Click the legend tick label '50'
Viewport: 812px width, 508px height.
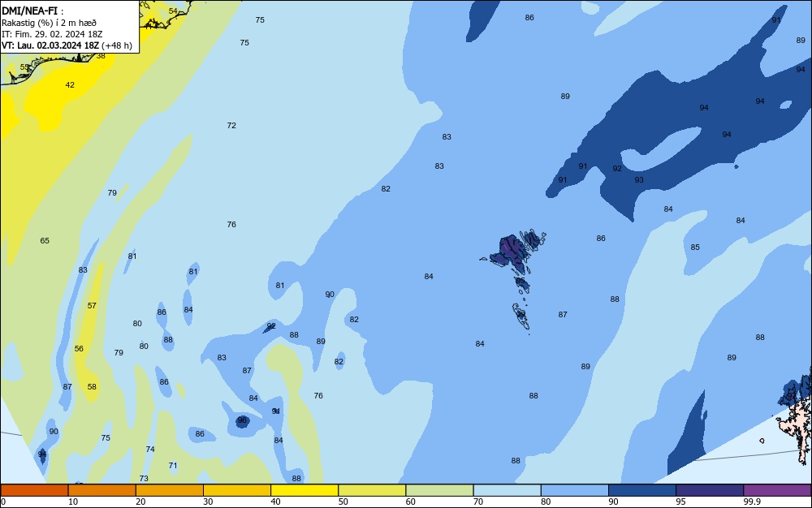coord(343,502)
